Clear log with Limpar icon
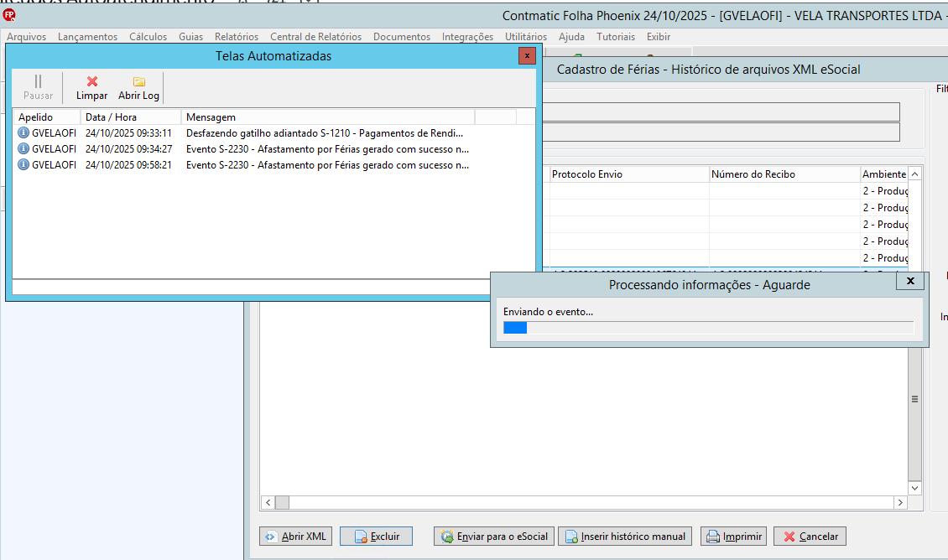 (92, 87)
